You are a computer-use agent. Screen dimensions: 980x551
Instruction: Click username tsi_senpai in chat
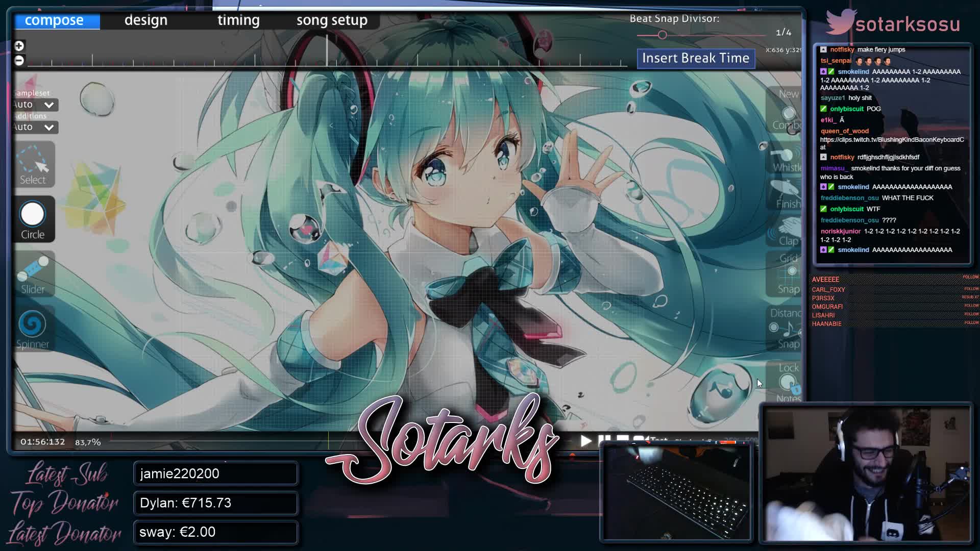point(836,61)
